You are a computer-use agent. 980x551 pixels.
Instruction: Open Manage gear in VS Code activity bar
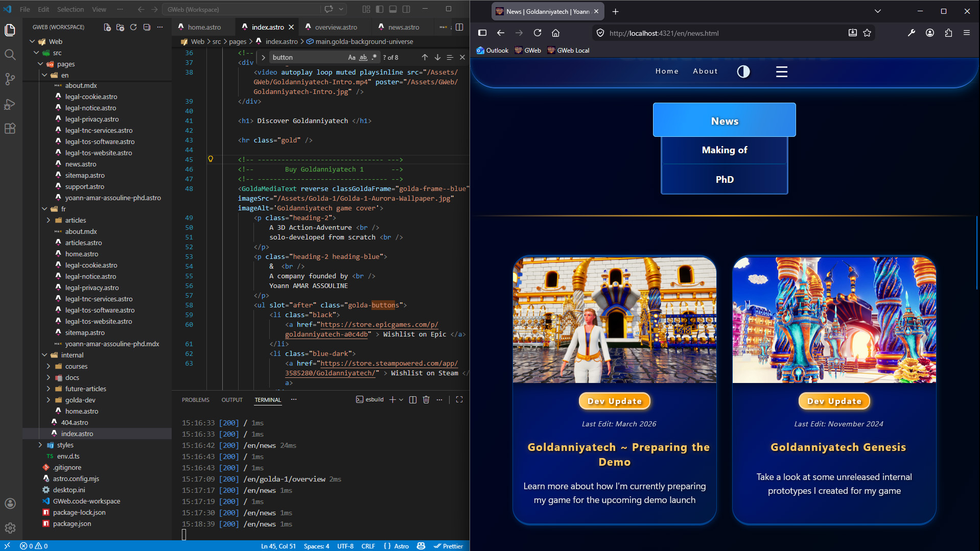click(10, 528)
